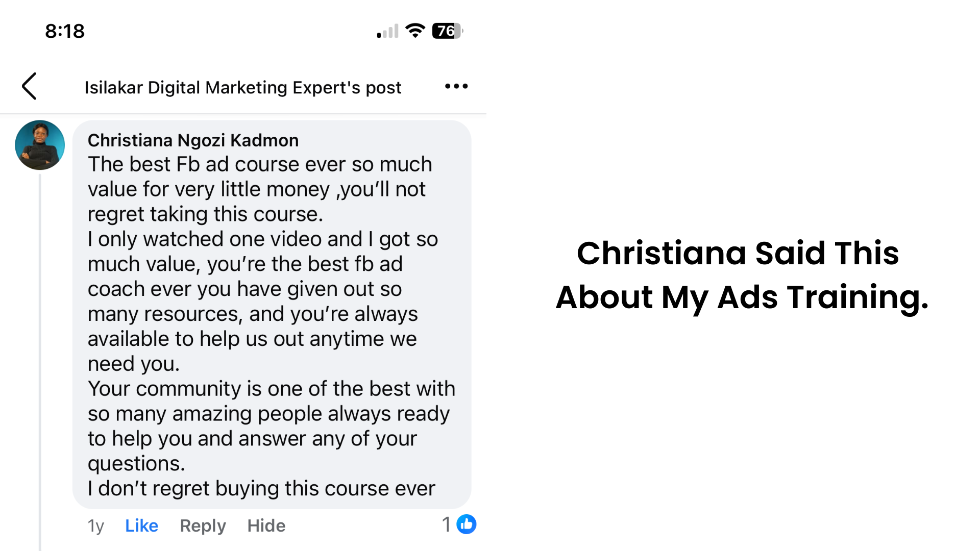Screen dimensions: 980x551
Task: Like Christiana's comment
Action: pyautogui.click(x=141, y=525)
